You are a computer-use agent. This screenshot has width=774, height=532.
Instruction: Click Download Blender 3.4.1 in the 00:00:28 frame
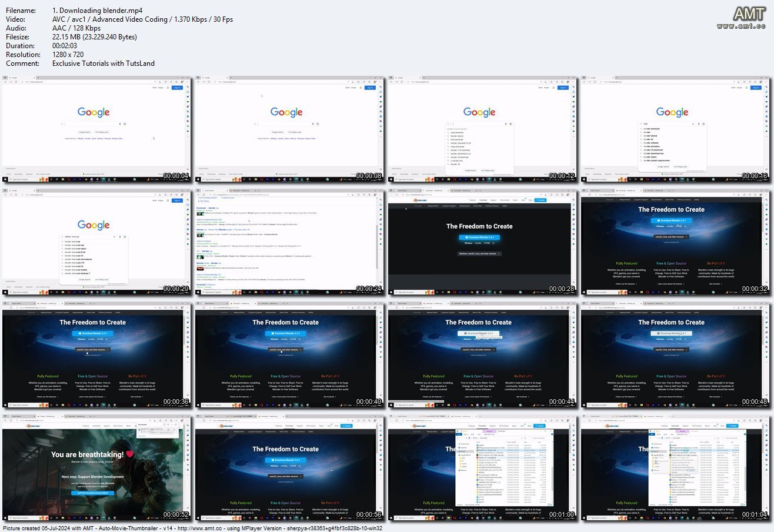[x=479, y=237]
